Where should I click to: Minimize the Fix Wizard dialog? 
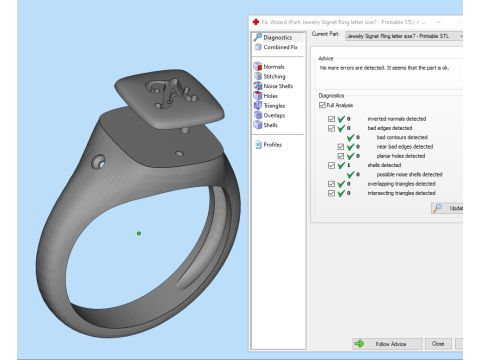point(438,22)
